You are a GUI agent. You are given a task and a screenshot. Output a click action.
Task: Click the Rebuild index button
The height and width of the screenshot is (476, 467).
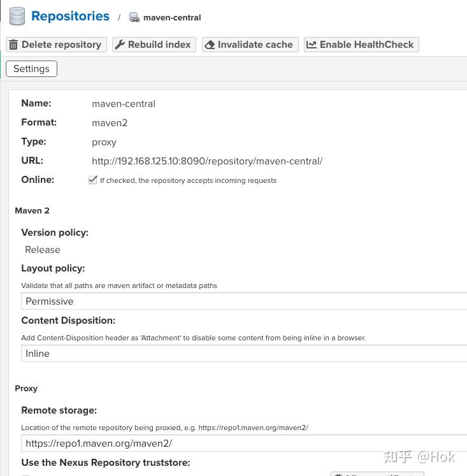154,45
